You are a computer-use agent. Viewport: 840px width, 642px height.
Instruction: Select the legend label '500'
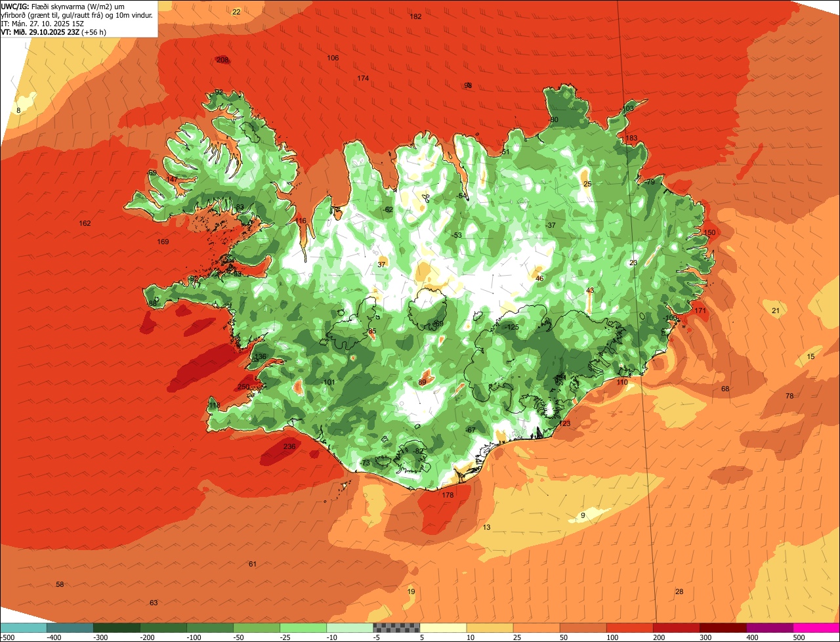799,637
